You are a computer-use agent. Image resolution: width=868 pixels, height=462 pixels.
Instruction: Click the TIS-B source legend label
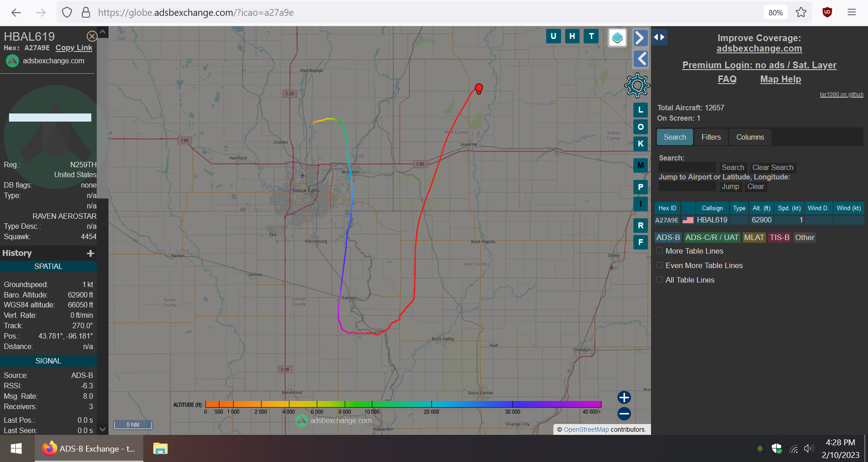tap(779, 237)
